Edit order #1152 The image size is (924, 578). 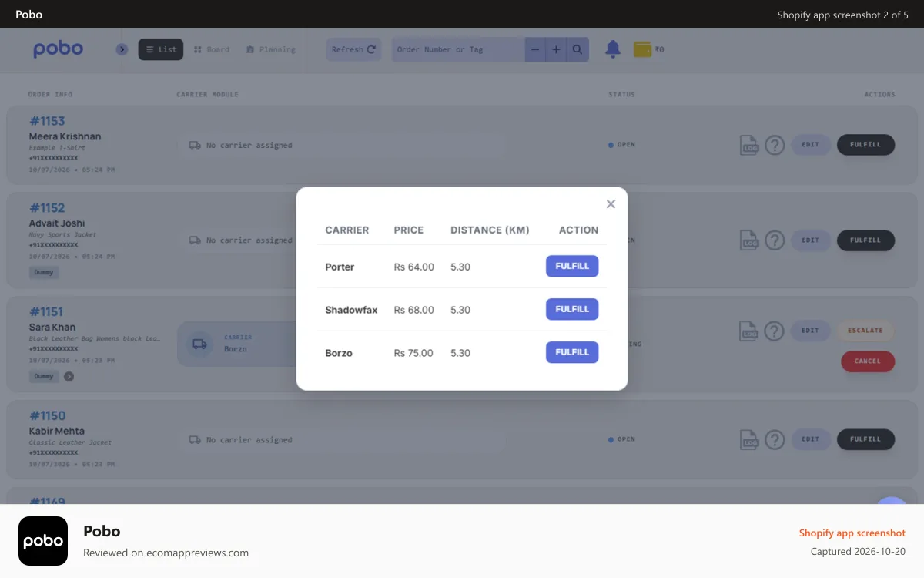pyautogui.click(x=811, y=240)
